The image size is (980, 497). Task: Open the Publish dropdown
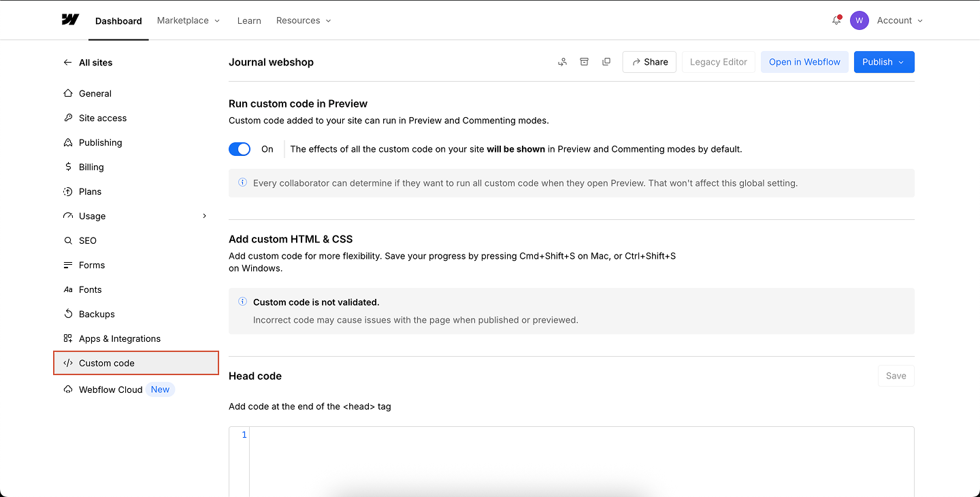(x=884, y=62)
